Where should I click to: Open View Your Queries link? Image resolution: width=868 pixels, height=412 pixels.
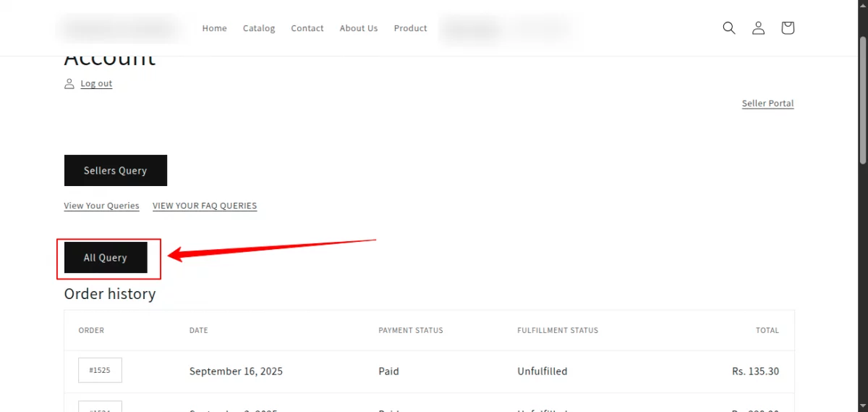pos(101,206)
